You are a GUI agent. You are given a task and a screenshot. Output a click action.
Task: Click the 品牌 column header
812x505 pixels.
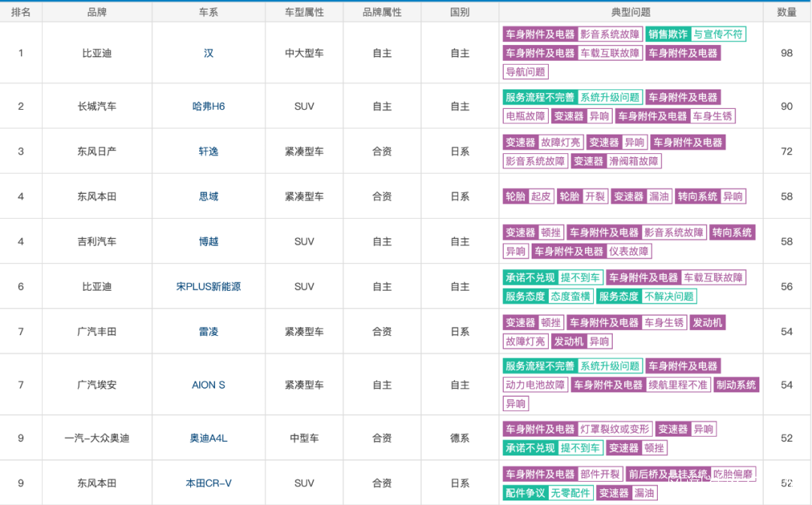[97, 13]
